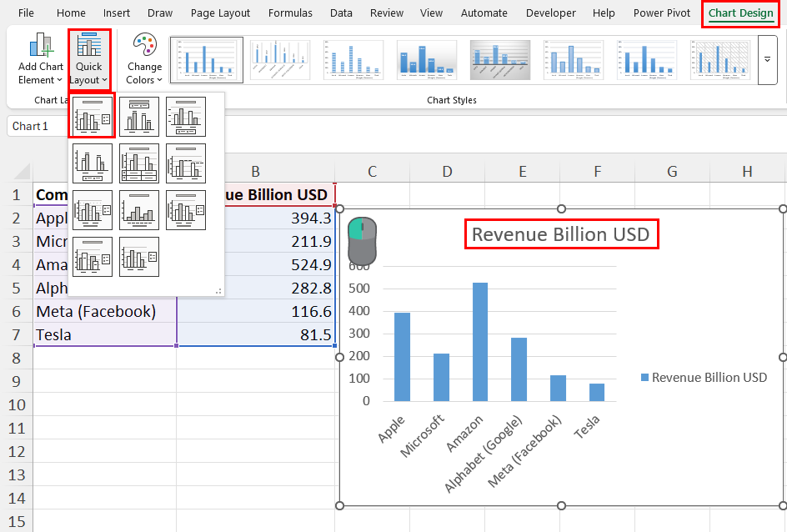Screen dimensions: 787x532
Task: Click the 500 value on vertical axis
Action: (359, 288)
